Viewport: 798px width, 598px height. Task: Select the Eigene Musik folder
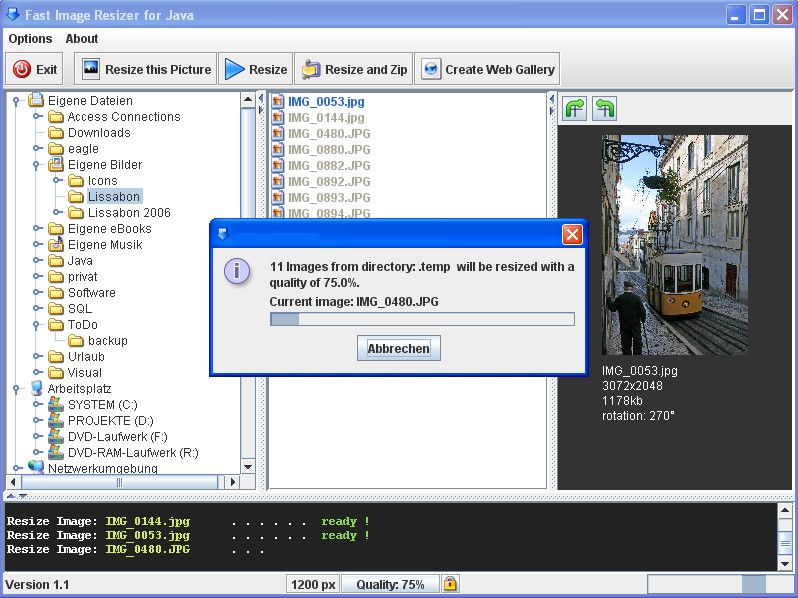pyautogui.click(x=105, y=245)
